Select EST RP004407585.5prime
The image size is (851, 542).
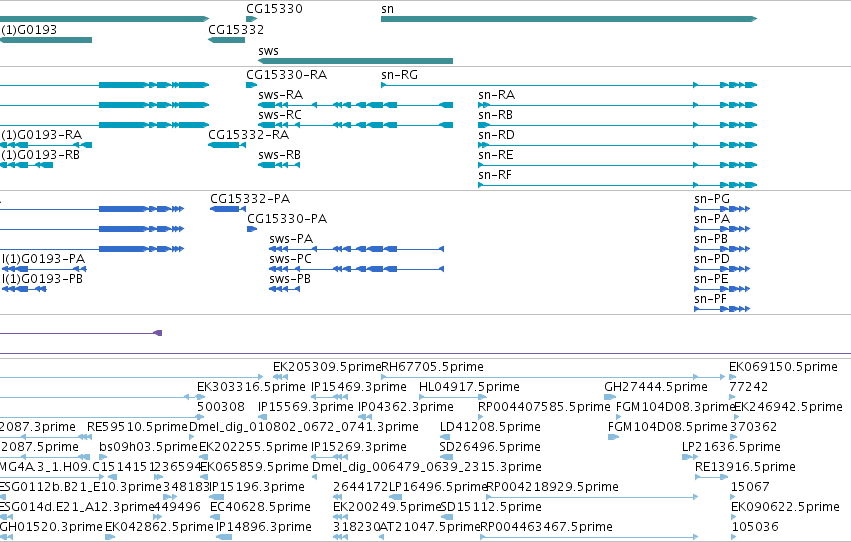click(x=544, y=407)
